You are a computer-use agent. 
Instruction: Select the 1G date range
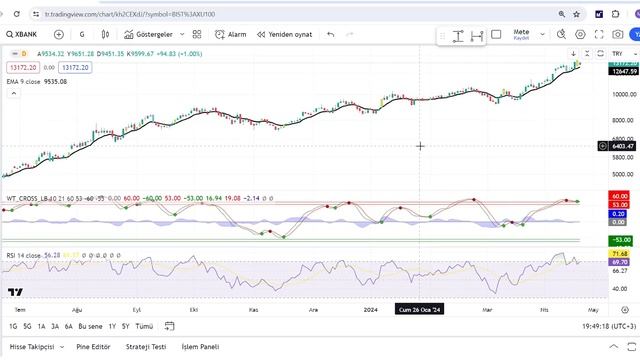[13, 327]
